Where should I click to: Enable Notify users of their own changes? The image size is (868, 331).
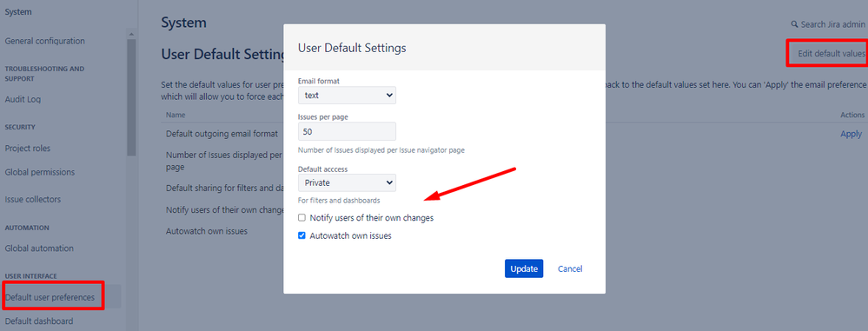point(301,217)
